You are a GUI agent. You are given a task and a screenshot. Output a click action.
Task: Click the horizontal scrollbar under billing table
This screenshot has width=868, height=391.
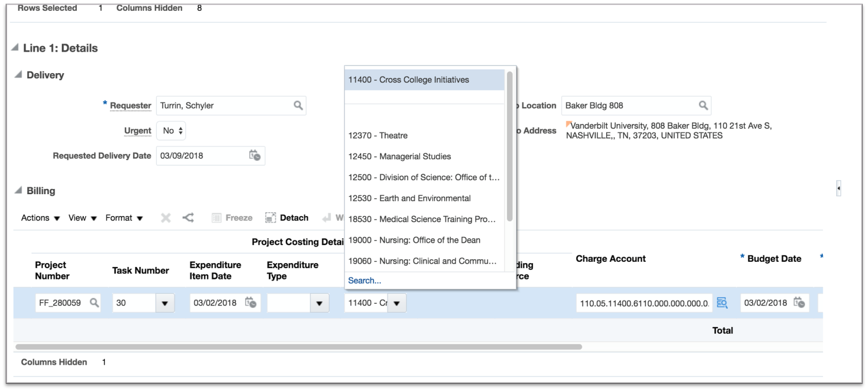click(299, 347)
